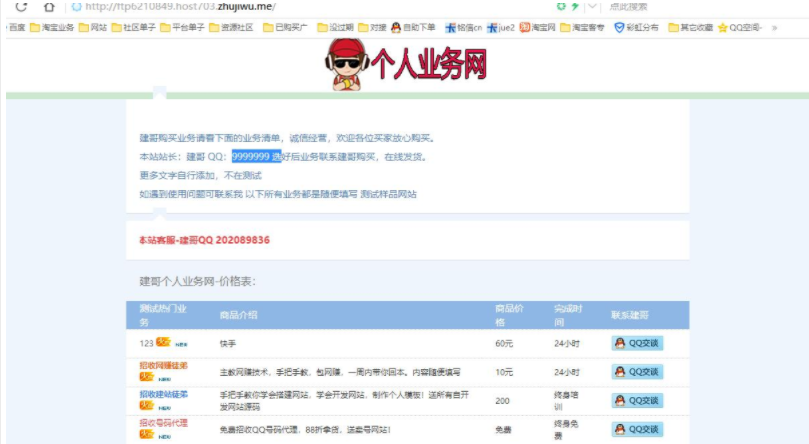Click the green extension icon in address bar
Viewport: 809px width, 444px height.
[561, 6]
